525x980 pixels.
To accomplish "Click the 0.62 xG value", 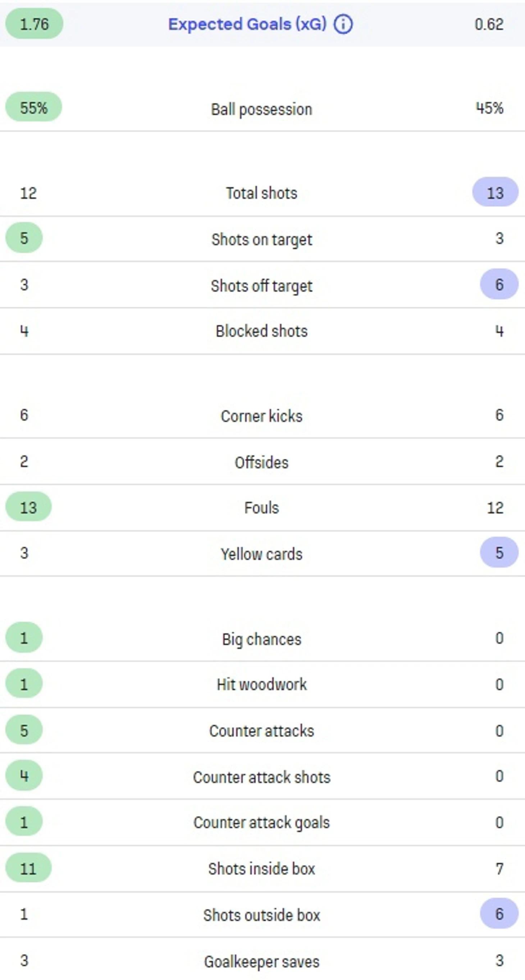I will point(489,24).
